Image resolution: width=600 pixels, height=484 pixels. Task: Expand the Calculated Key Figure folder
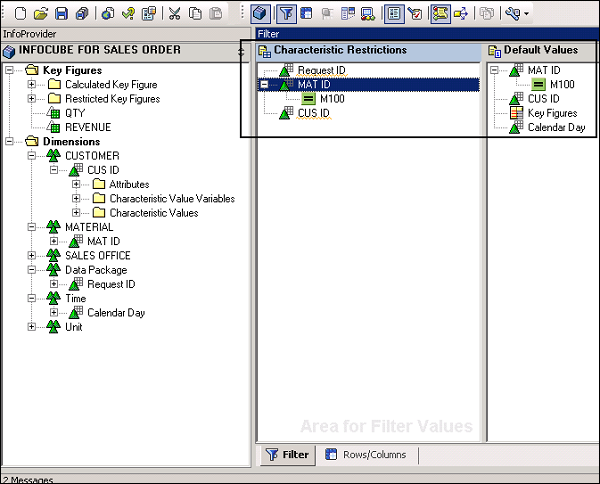coord(32,85)
